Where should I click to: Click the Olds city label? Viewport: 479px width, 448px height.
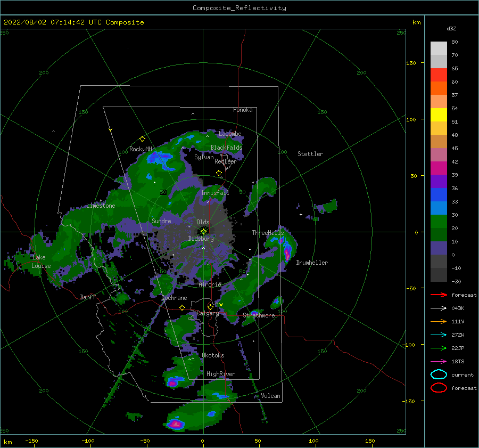click(203, 222)
